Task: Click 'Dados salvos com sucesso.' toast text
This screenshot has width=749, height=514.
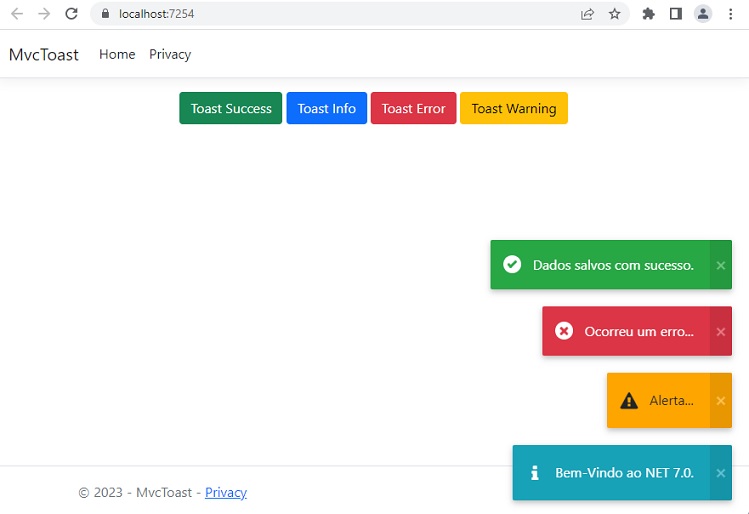Action: point(613,265)
